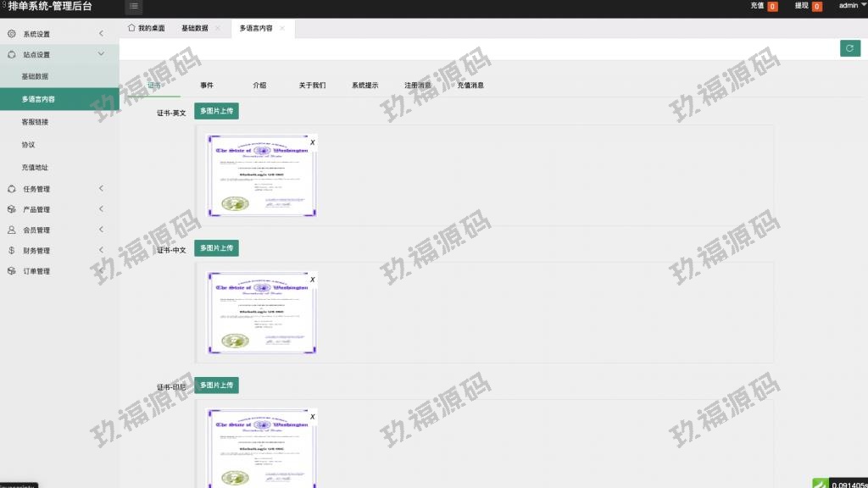868x488 pixels.
Task: Click the 会员管理 user icon
Action: click(x=11, y=230)
